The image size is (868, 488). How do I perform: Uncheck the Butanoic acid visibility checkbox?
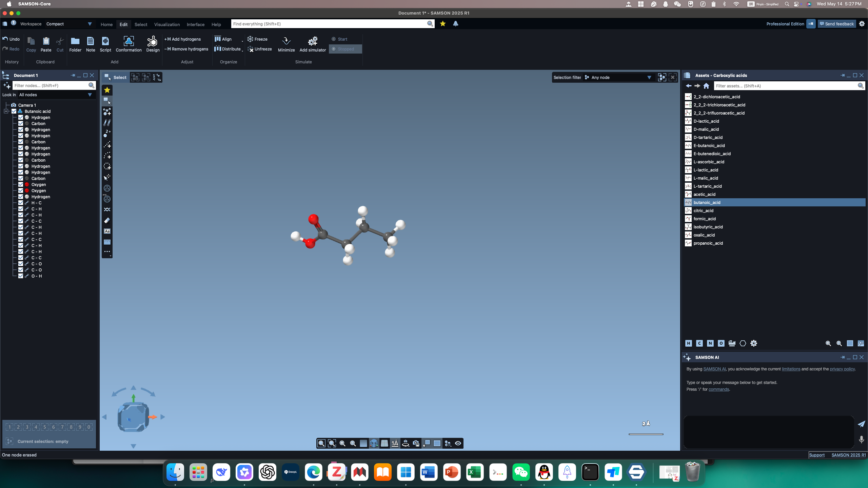click(14, 111)
